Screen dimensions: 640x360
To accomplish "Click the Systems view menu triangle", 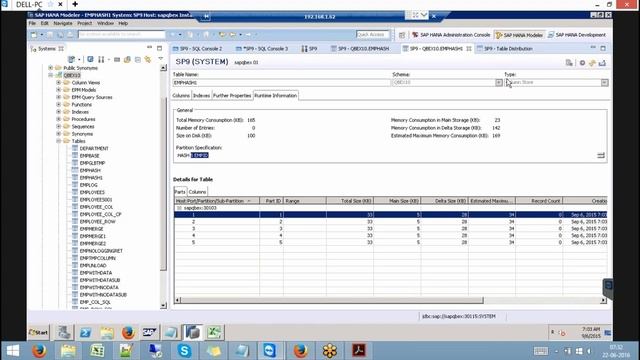I will pos(160,59).
